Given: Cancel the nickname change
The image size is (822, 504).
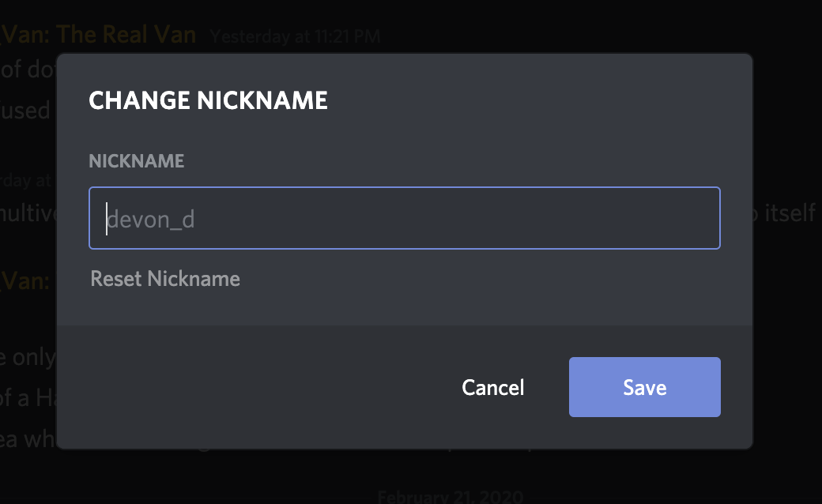Looking at the screenshot, I should point(492,387).
